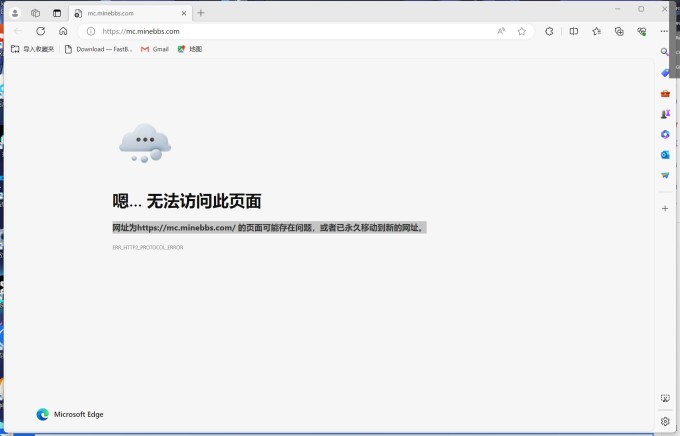The height and width of the screenshot is (436, 680).
Task: Go to the Home page icon
Action: click(63, 31)
